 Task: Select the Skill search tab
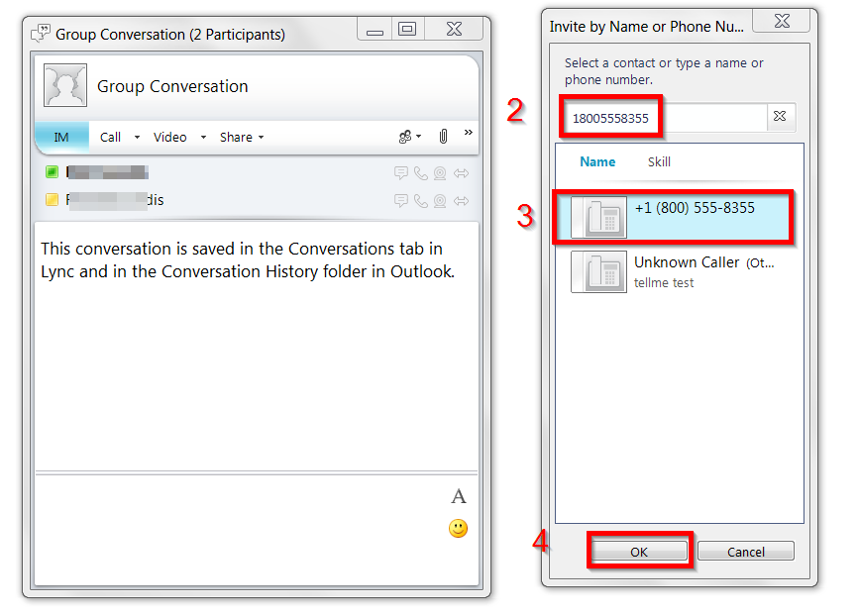[x=659, y=162]
